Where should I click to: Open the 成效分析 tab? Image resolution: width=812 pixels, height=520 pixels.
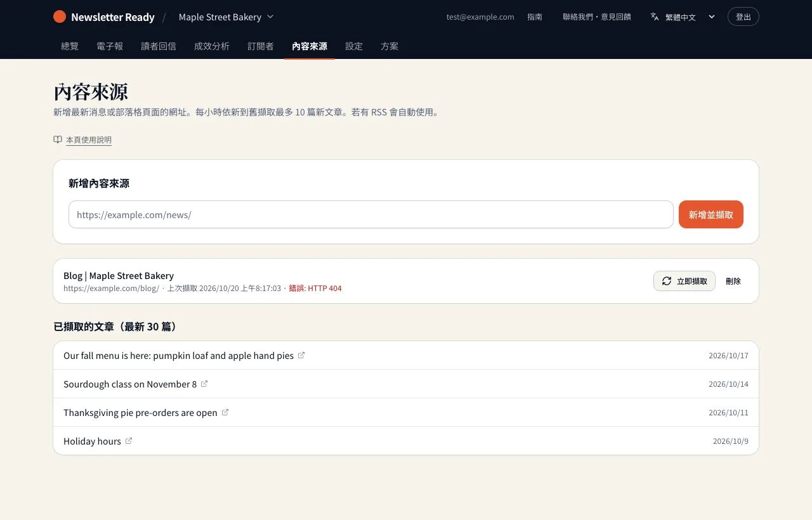tap(212, 46)
